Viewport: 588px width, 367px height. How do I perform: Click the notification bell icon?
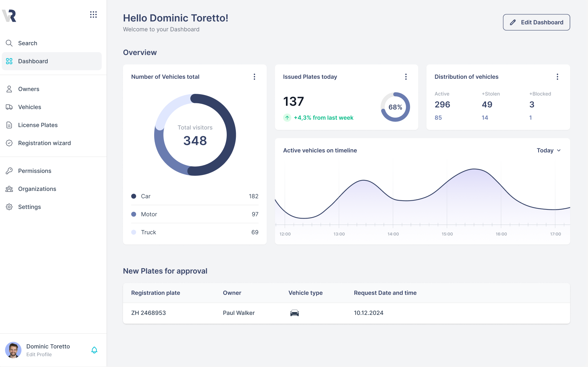click(x=94, y=350)
